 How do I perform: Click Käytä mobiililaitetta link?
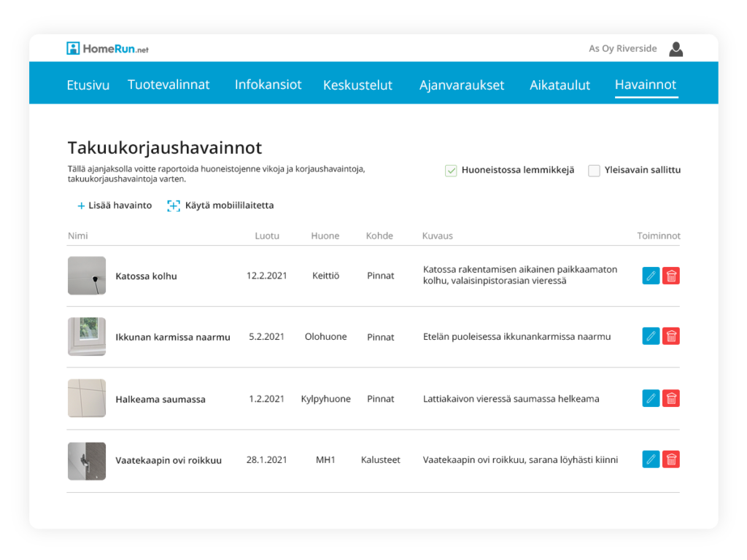click(x=221, y=206)
